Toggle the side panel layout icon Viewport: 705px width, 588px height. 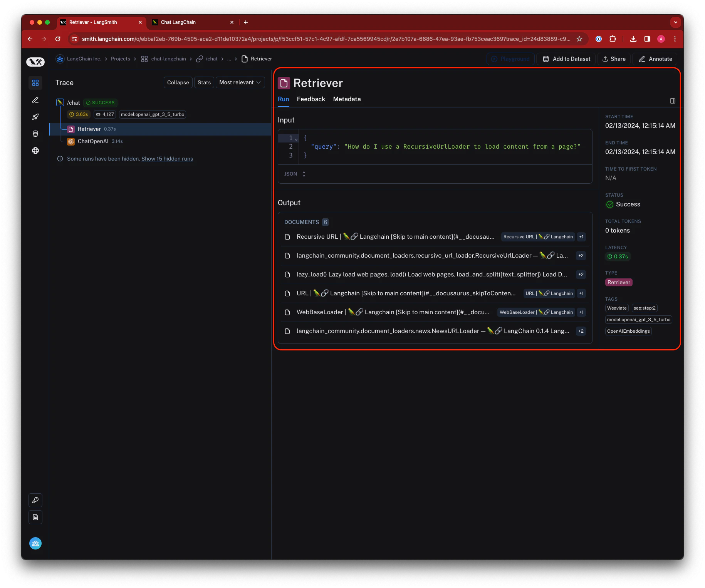(673, 101)
